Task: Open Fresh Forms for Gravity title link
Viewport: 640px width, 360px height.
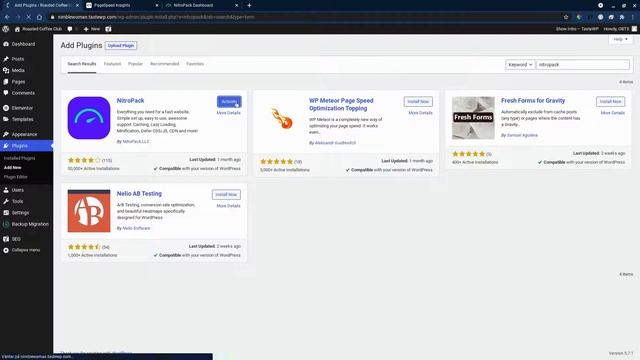Action: coord(533,100)
